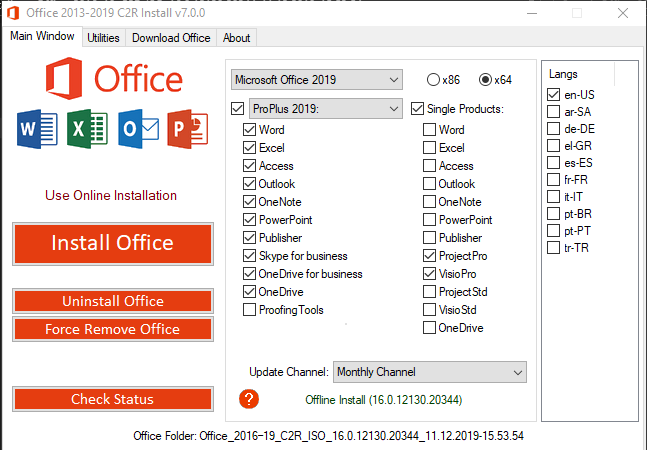
Task: Enable the fr-FR language
Action: coord(553,180)
